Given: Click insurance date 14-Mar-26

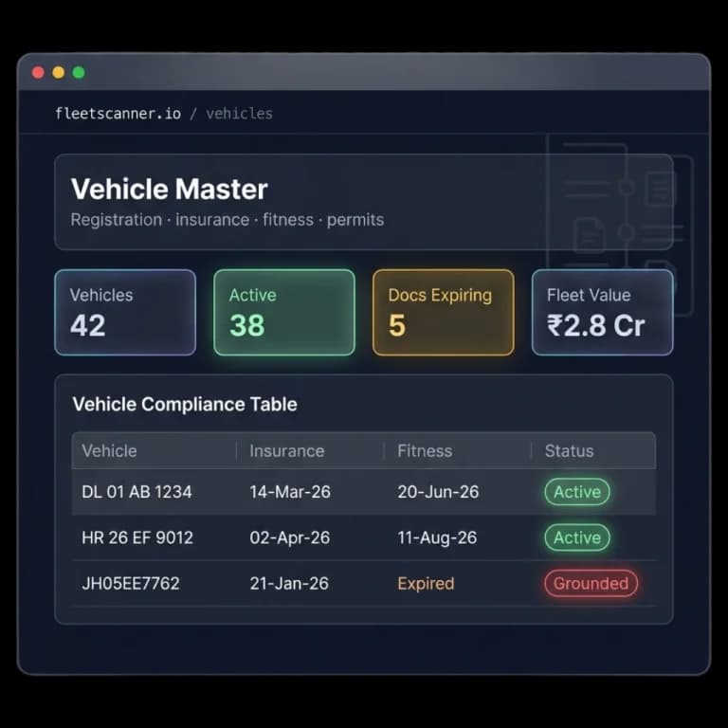Looking at the screenshot, I should click(x=290, y=492).
